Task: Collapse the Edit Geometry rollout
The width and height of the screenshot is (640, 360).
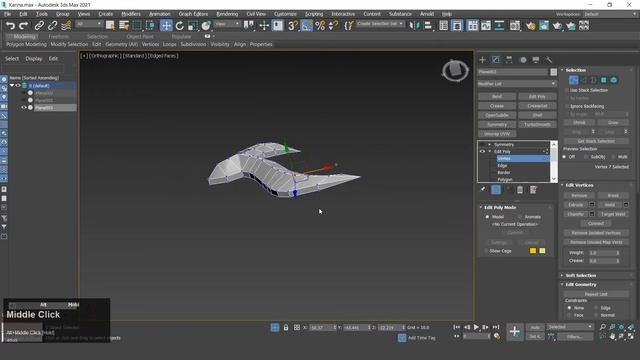Action: tap(562, 284)
